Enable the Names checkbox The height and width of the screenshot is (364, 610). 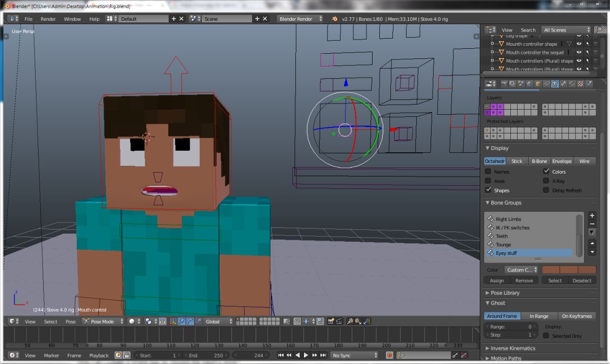(488, 172)
